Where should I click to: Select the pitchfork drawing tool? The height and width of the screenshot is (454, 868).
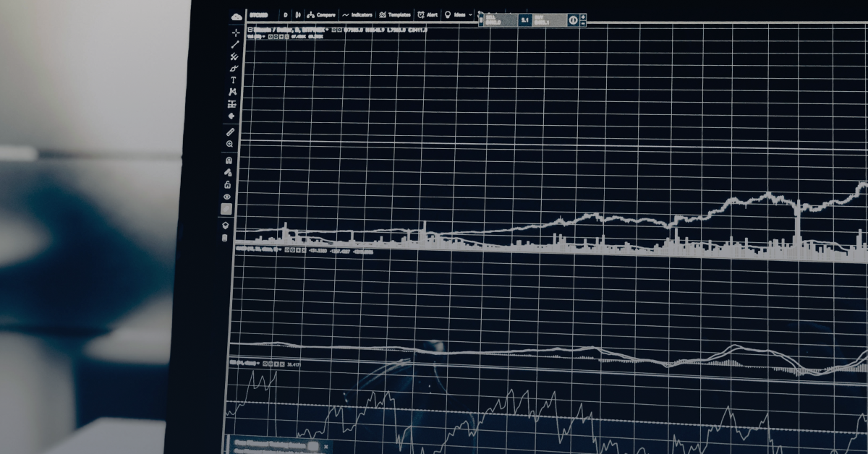[x=234, y=56]
